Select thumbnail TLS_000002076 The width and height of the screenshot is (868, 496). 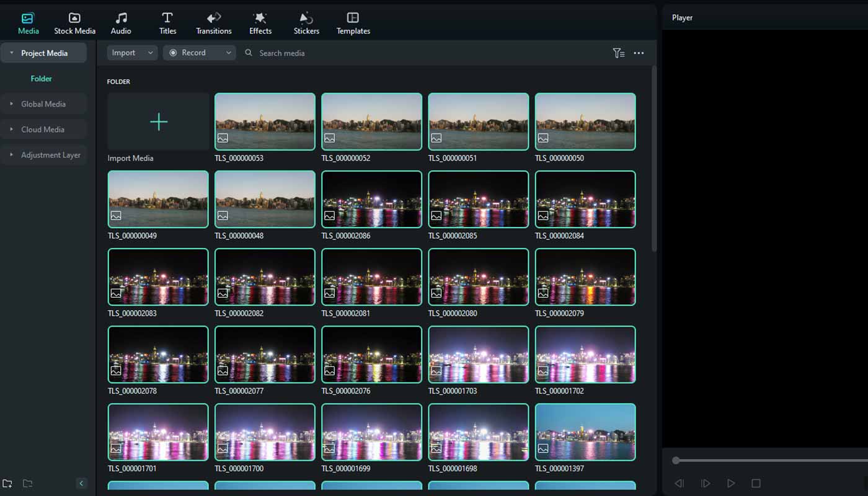[x=371, y=354]
